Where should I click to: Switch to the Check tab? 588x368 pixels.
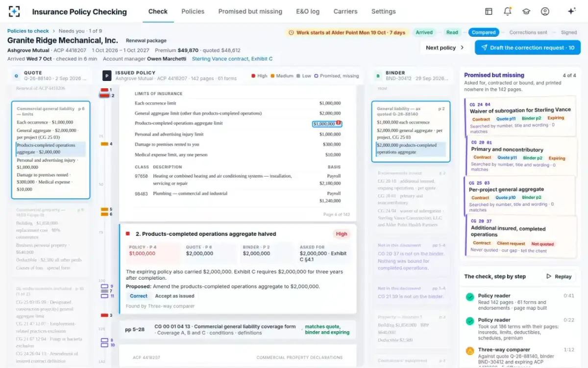tap(158, 11)
